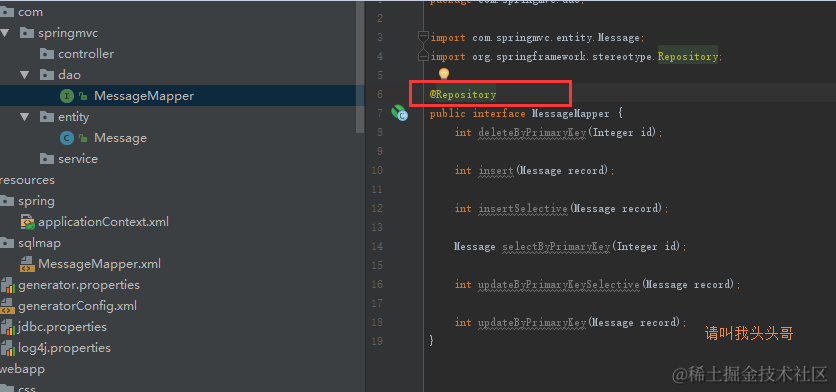Click the selectByPrimaryKey method name
Viewport: 836px width, 392px height.
[556, 246]
